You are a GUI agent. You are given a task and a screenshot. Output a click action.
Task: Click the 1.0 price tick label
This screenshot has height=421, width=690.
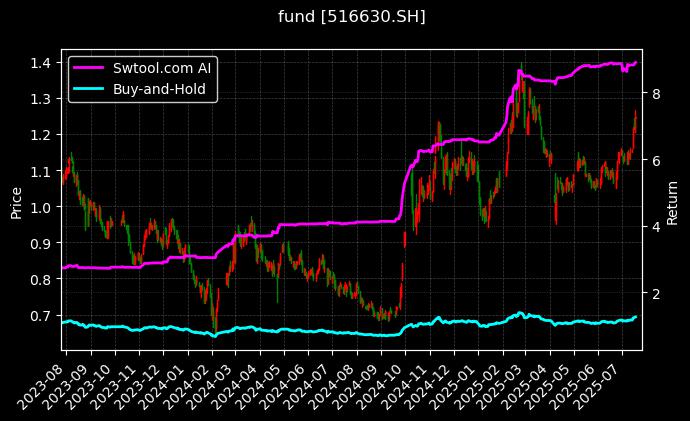(x=42, y=207)
